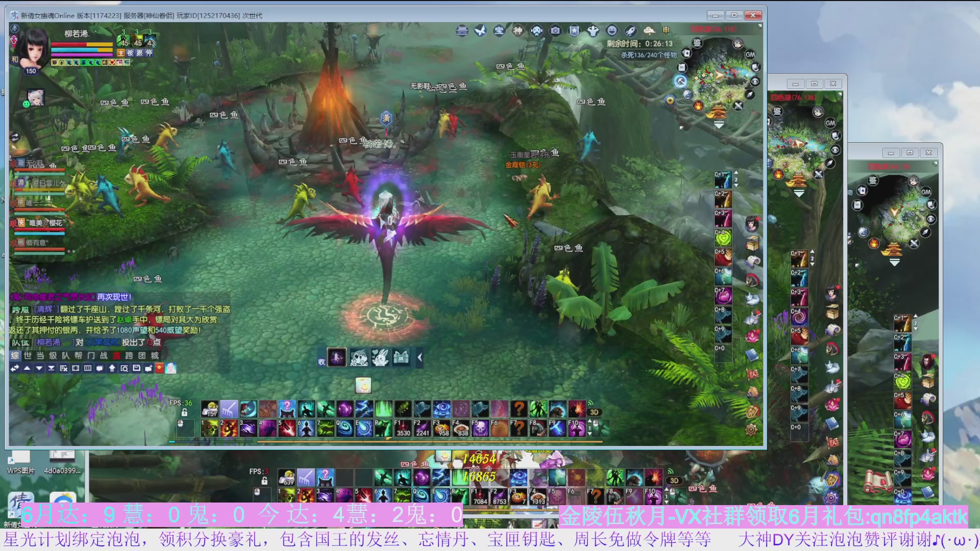Click the clear chat icon

(64, 368)
